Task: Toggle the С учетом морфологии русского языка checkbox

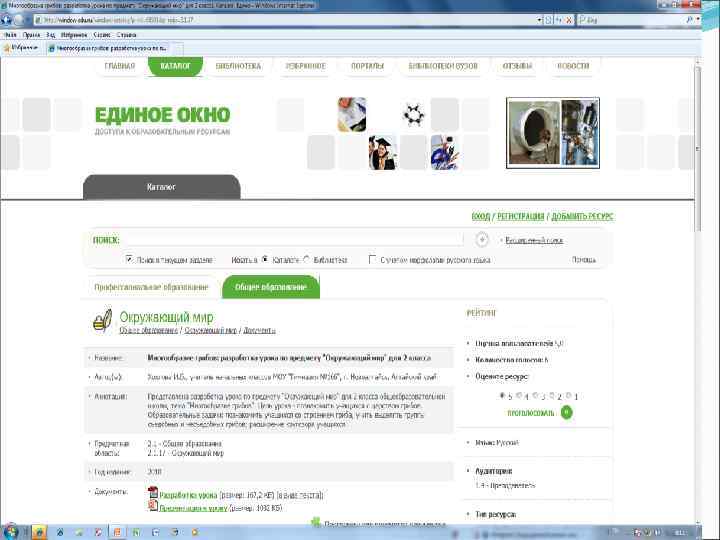Action: click(x=373, y=259)
